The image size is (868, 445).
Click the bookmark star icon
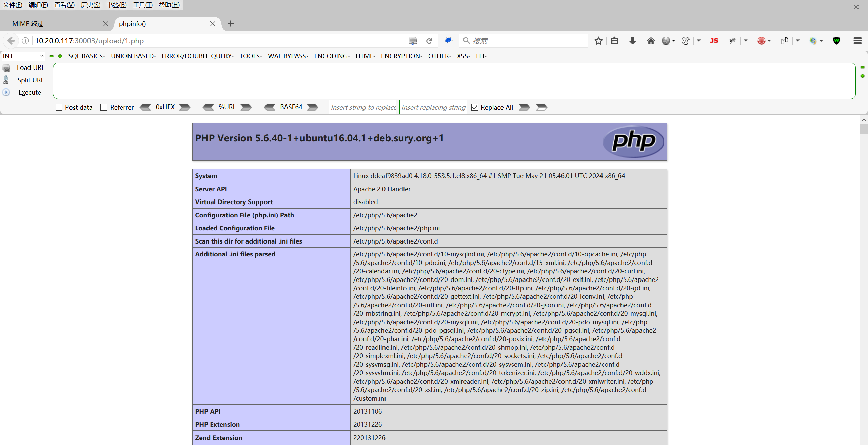[x=598, y=41]
